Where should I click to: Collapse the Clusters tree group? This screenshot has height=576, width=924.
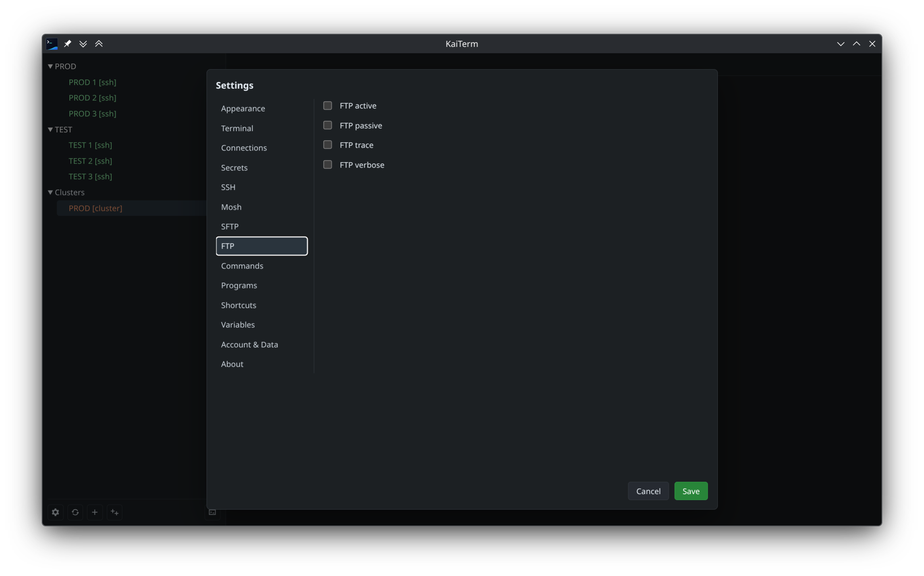pyautogui.click(x=50, y=192)
